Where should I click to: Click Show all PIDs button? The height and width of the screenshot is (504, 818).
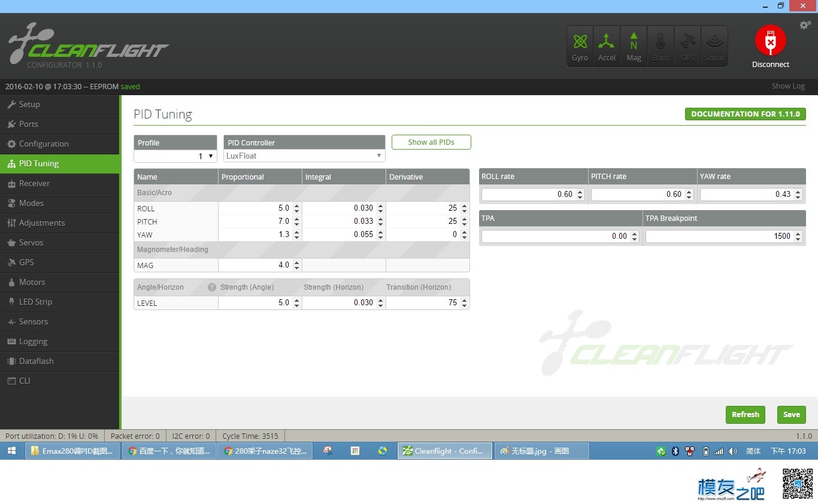point(431,142)
